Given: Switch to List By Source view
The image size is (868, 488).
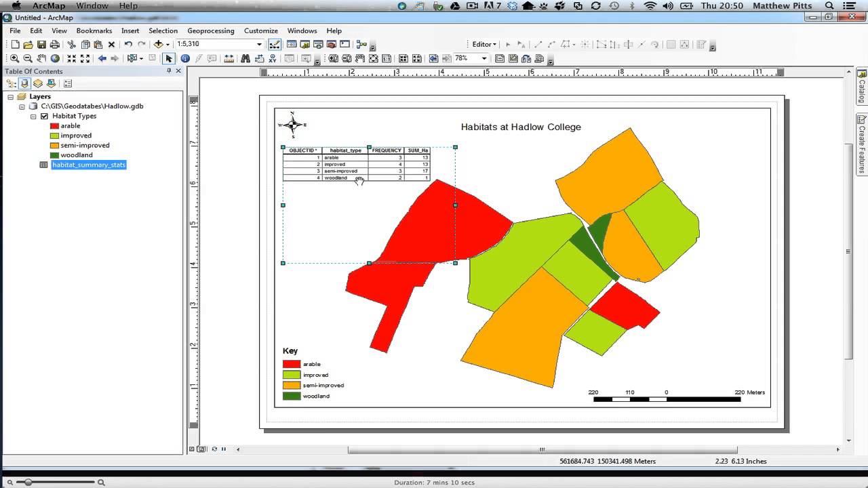Looking at the screenshot, I should [24, 83].
